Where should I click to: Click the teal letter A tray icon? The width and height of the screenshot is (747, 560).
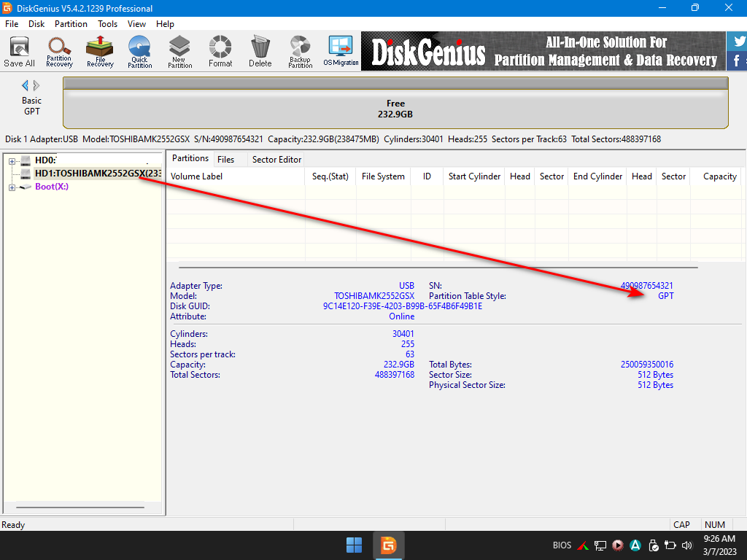[635, 545]
